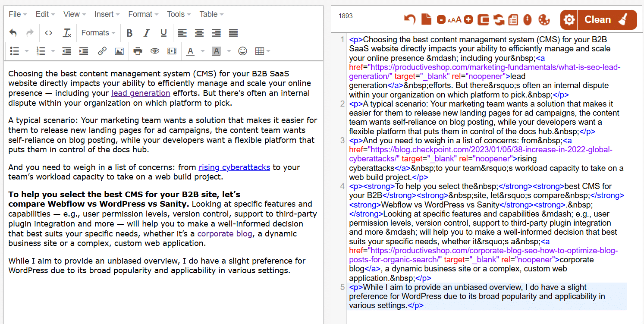Click source line number 4

(x=342, y=186)
